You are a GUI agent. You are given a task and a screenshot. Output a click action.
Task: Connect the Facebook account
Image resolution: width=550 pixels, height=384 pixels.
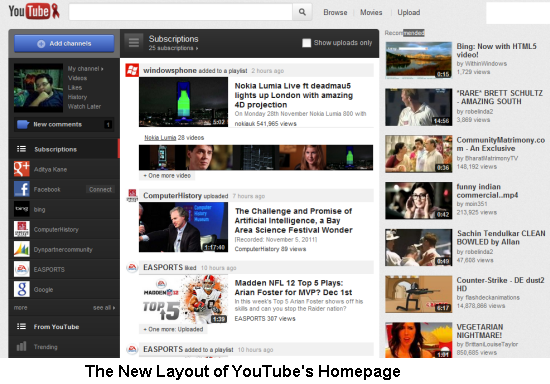pos(100,189)
